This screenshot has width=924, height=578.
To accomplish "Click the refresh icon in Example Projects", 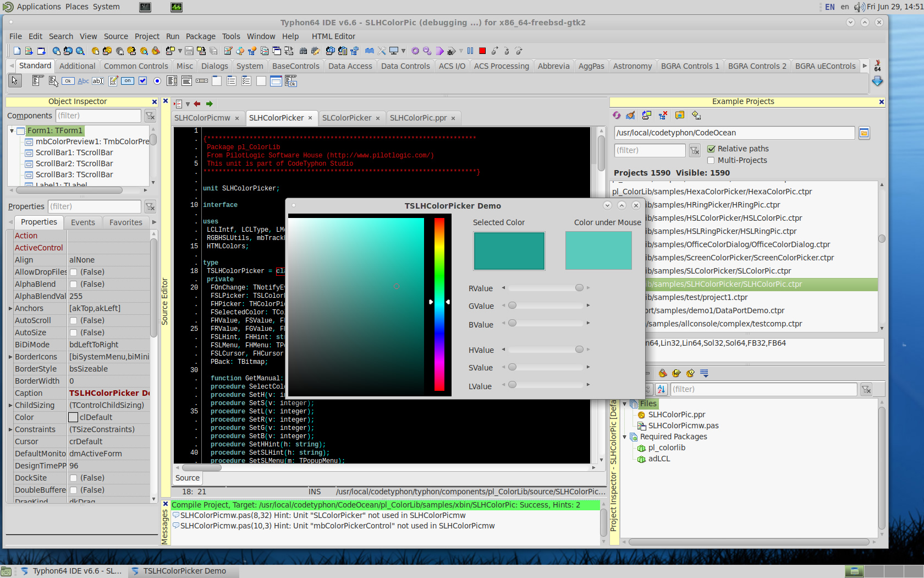I will pyautogui.click(x=617, y=115).
